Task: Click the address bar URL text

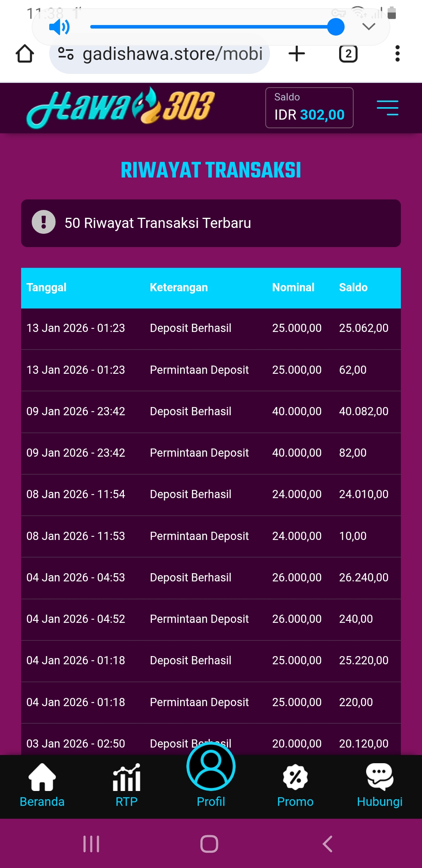Action: click(x=172, y=54)
